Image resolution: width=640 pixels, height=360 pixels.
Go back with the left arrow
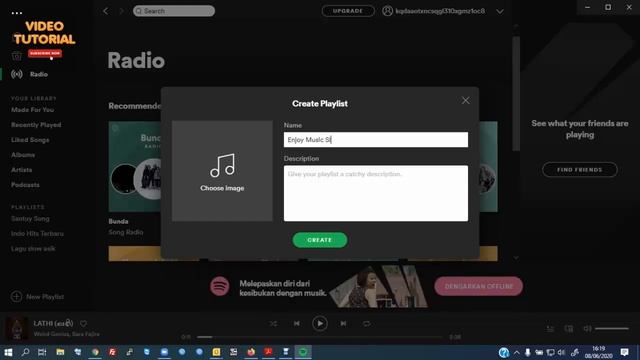[x=106, y=11]
